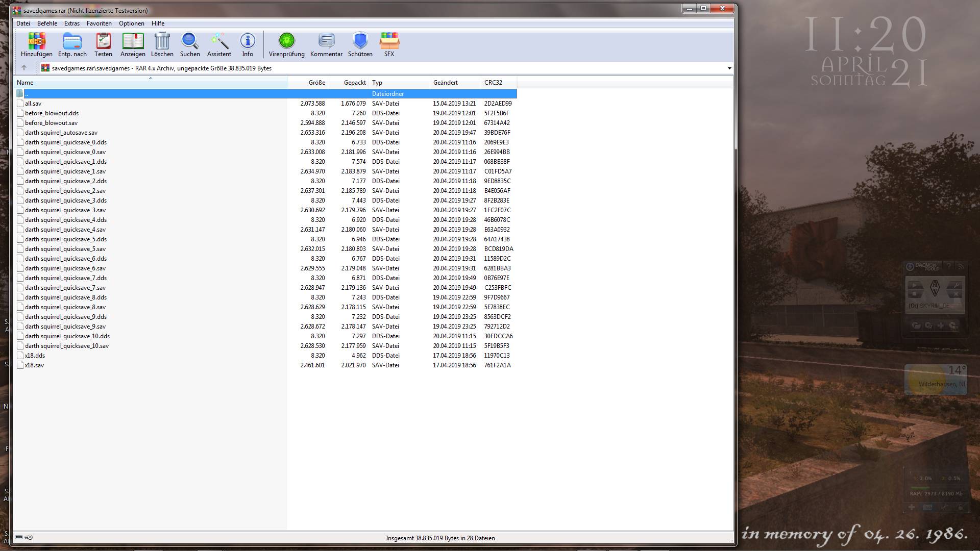Start Virenprüfung virus scan

[x=286, y=44]
